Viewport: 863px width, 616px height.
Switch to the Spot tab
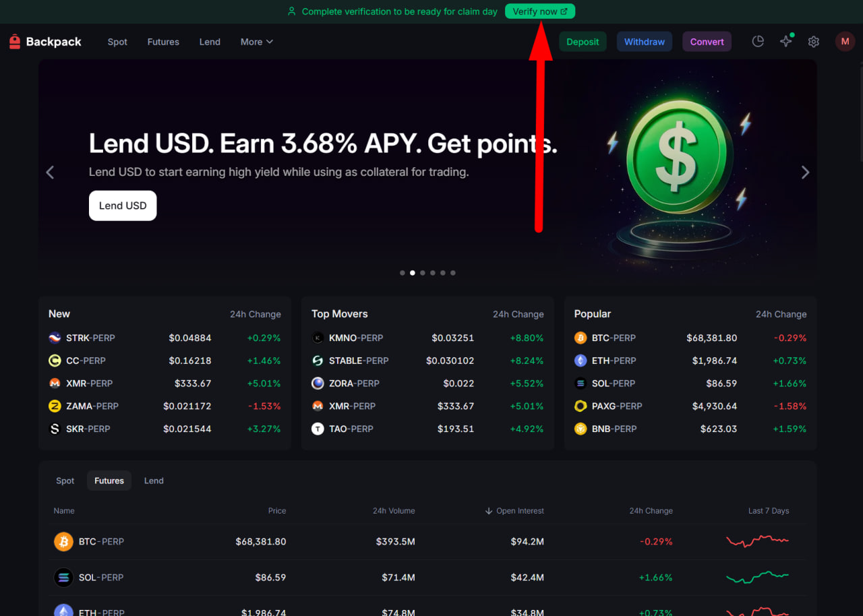tap(65, 481)
